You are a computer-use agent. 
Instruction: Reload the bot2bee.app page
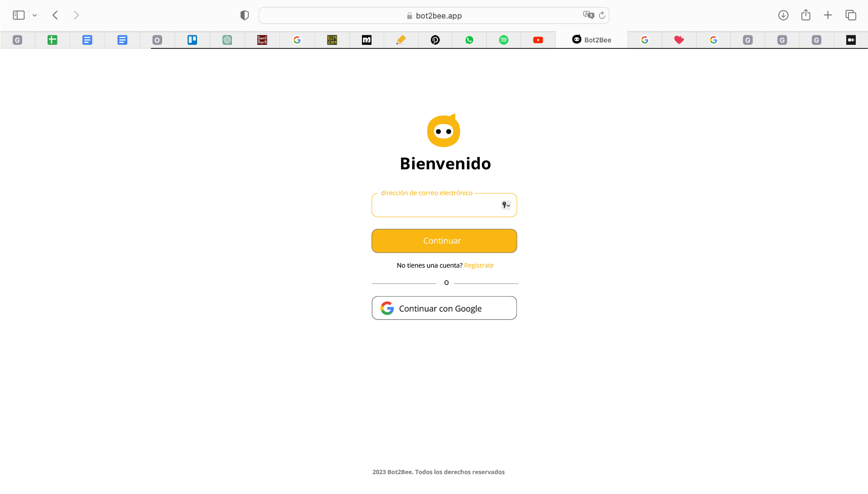(602, 15)
